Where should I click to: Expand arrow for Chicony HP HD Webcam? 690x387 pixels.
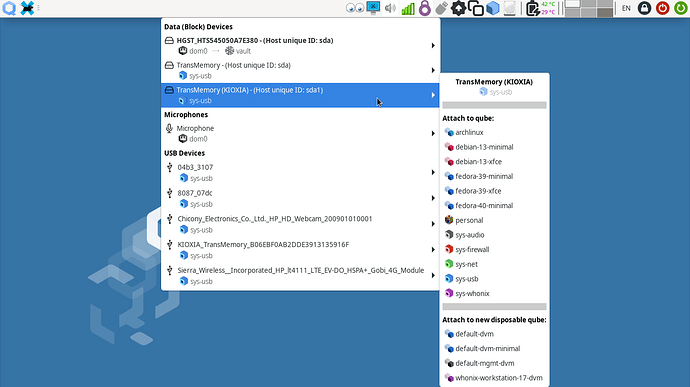(433, 224)
